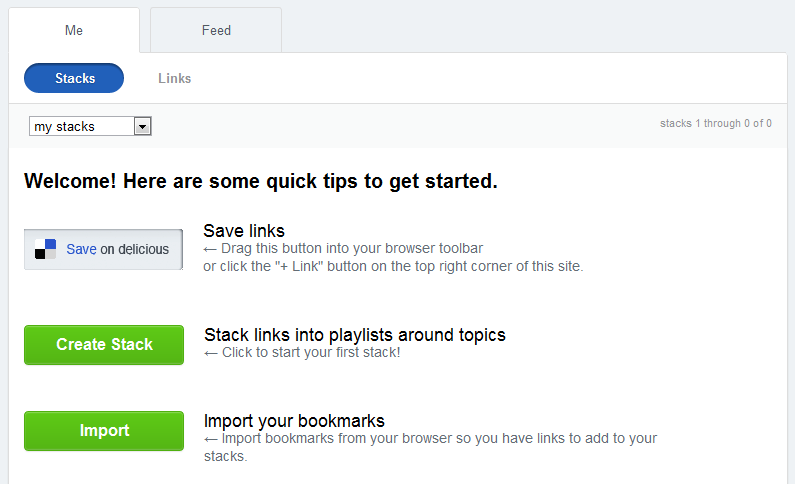
Task: Click the Delicious logo icon
Action: point(46,249)
